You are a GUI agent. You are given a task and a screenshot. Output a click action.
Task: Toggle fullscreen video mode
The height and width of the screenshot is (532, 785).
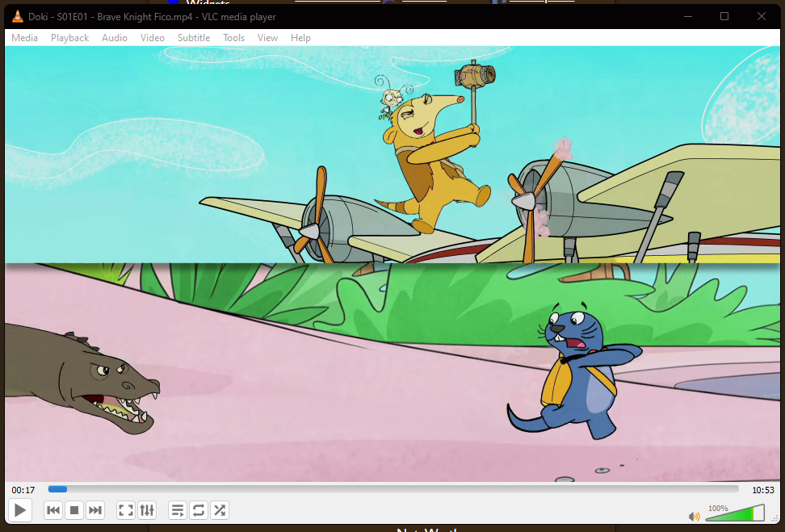coord(126,509)
